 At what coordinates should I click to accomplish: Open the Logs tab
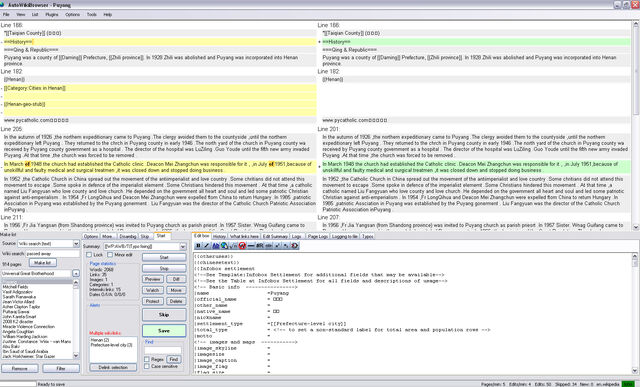pyautogui.click(x=297, y=236)
